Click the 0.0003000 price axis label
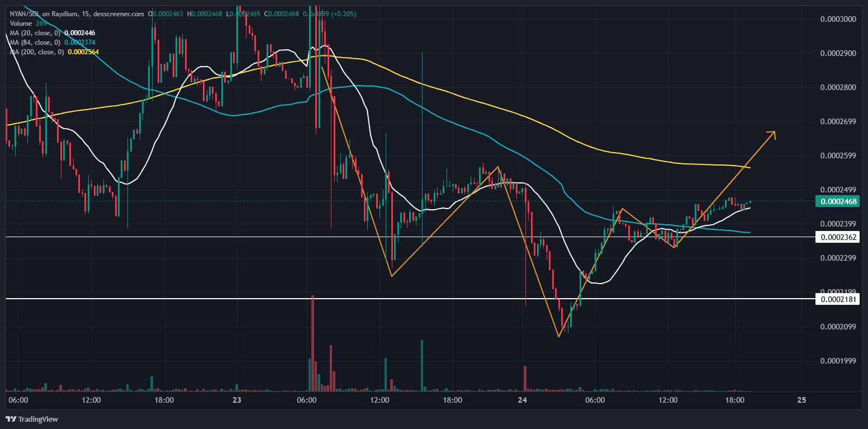868x429 pixels. point(838,19)
